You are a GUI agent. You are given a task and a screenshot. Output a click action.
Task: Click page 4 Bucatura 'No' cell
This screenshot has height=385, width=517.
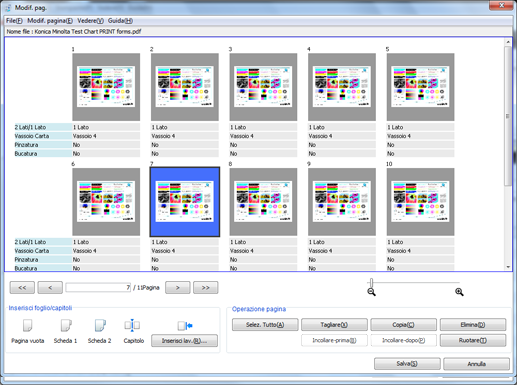(342, 154)
